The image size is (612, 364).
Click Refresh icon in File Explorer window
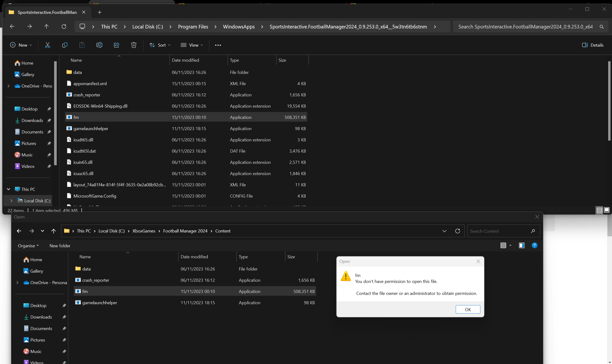coord(64,27)
